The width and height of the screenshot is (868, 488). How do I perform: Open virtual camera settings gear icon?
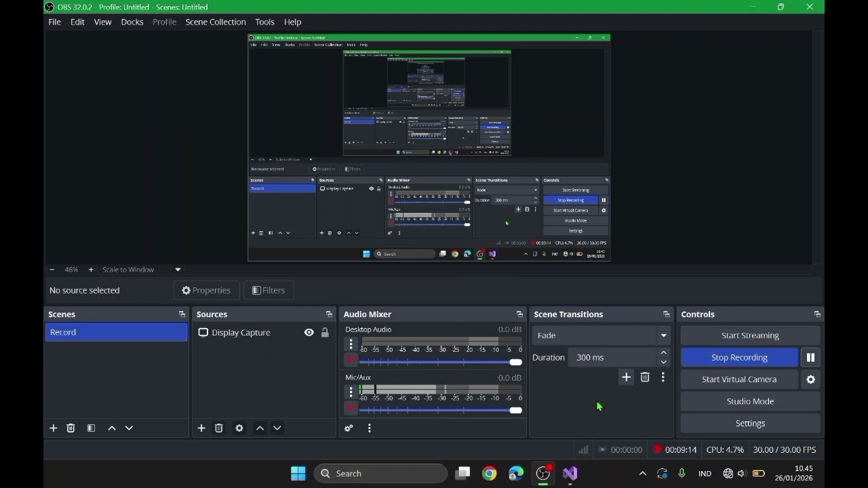coord(810,380)
